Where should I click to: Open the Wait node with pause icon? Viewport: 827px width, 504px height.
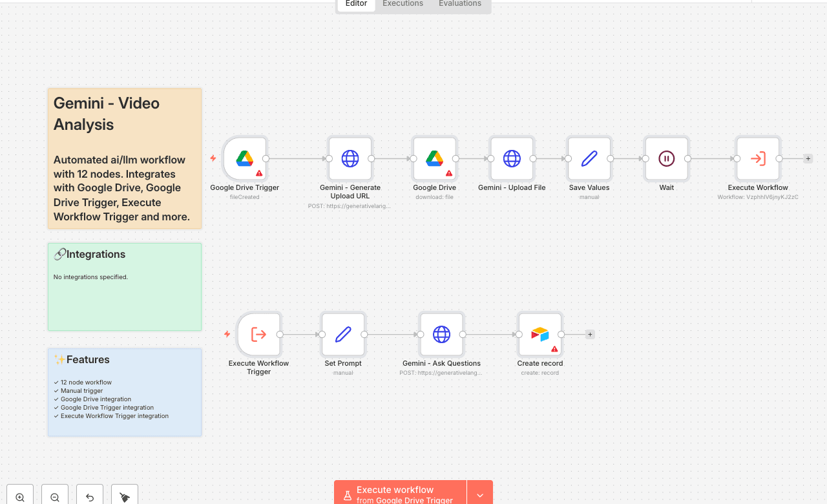(x=666, y=158)
